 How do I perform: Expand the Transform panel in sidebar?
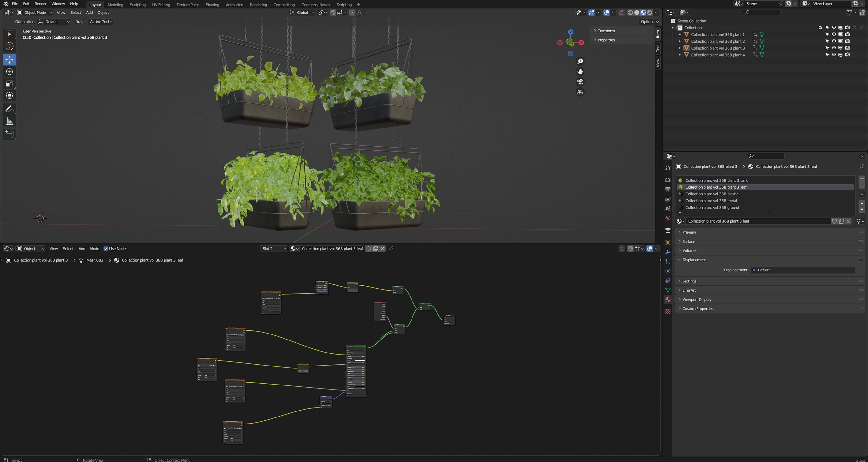[x=606, y=31]
